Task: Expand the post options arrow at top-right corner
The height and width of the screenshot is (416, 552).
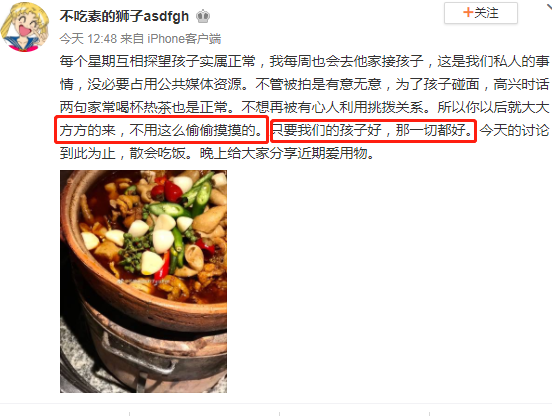Action: pos(548,6)
